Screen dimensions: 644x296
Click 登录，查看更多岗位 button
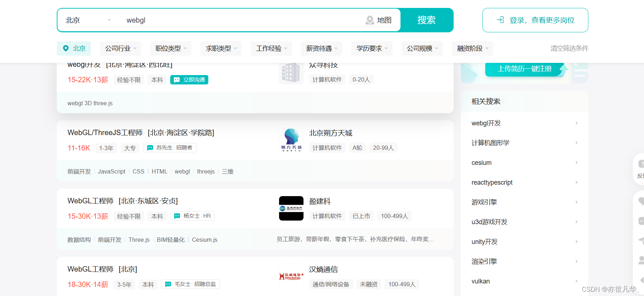click(x=535, y=20)
